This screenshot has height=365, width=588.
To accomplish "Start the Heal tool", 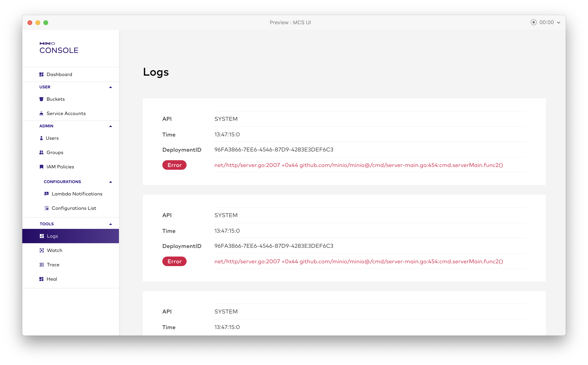I will (x=52, y=279).
